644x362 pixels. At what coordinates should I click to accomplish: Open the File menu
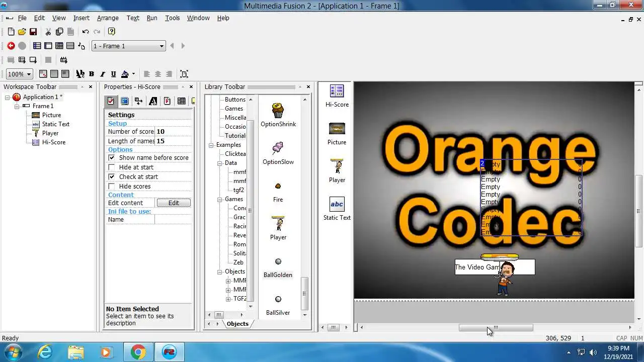tap(22, 18)
